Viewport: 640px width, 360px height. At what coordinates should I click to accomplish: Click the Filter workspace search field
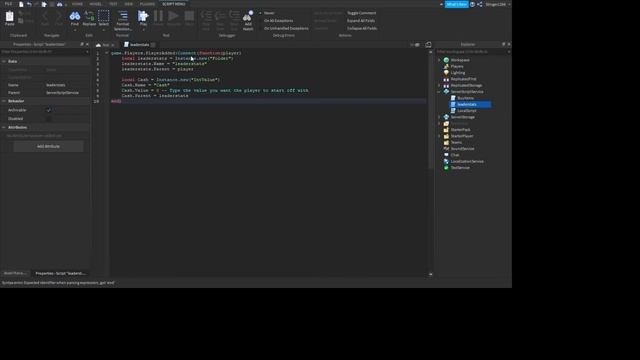(472, 52)
